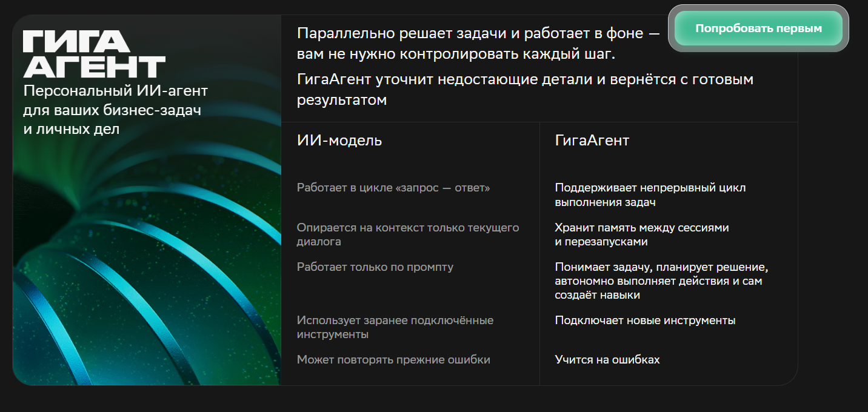Click "Работает только по промпту" cell
868x412 pixels.
tap(375, 267)
